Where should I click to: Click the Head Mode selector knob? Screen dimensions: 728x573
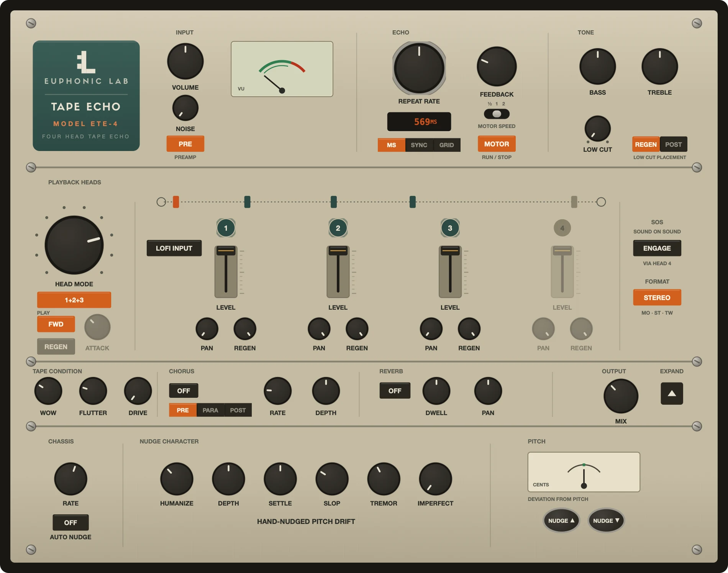coord(74,245)
